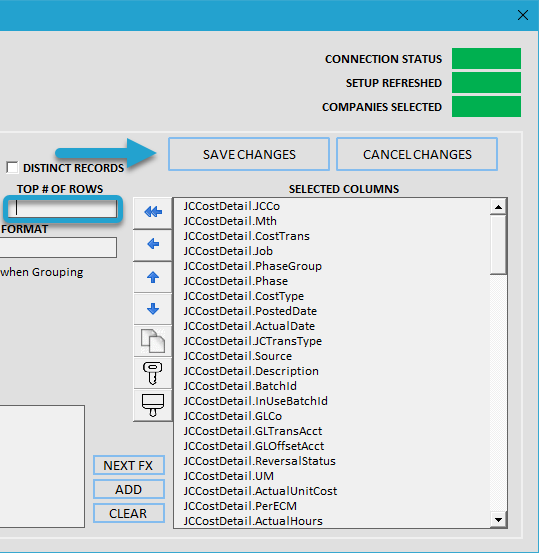Select JCCostDetail.BatchId column
The image size is (539, 553).
tap(240, 386)
